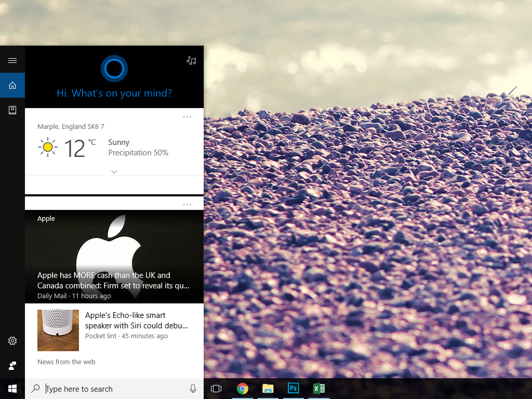Open news card more options menu

[x=187, y=205]
